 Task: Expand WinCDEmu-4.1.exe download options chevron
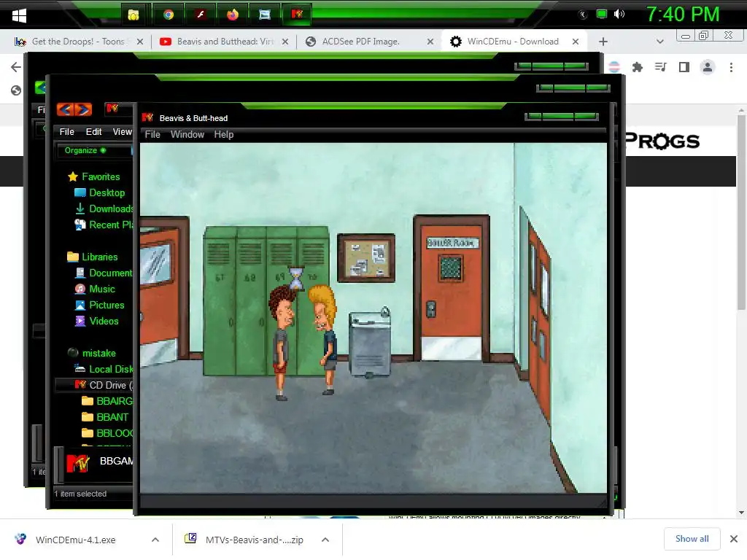tap(155, 540)
